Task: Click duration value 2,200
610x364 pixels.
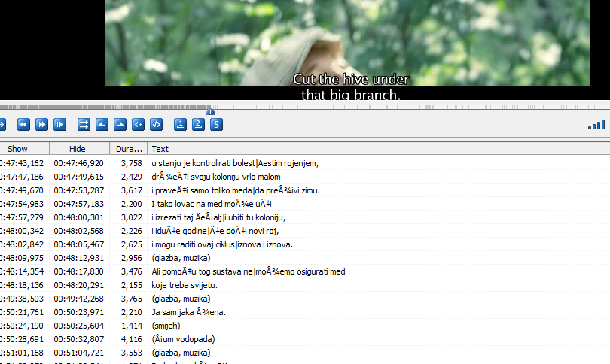Action: click(132, 205)
